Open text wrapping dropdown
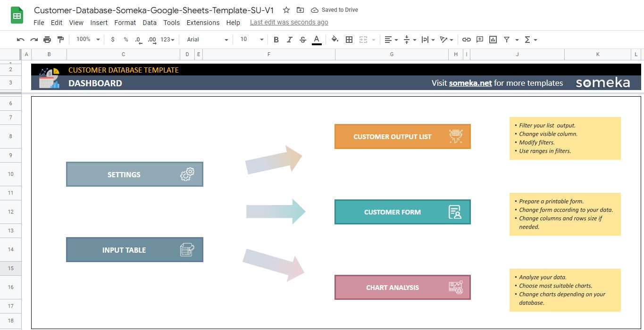 [x=428, y=40]
